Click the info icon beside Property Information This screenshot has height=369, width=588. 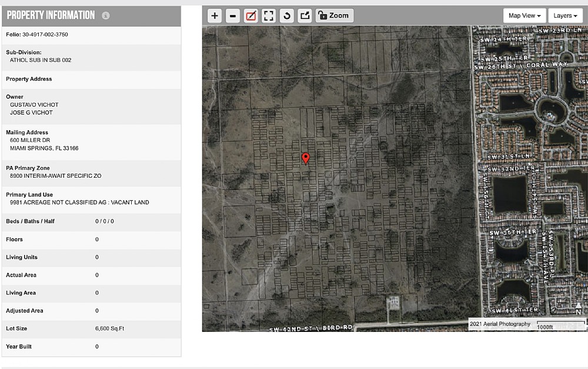click(105, 16)
